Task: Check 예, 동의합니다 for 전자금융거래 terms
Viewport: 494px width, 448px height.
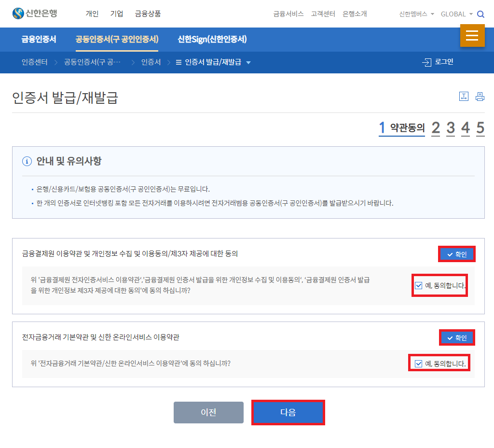Action: pos(418,363)
